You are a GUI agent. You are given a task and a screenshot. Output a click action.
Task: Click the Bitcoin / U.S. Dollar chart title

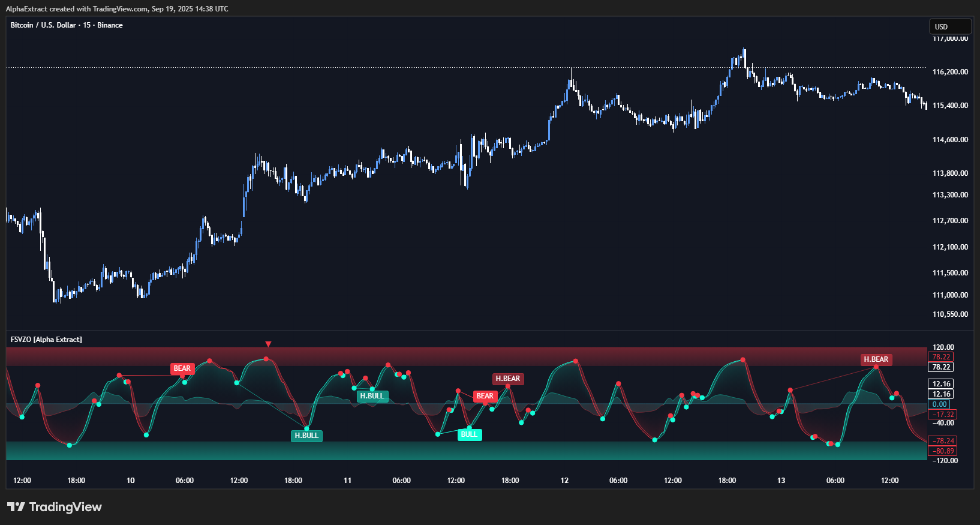(x=67, y=25)
